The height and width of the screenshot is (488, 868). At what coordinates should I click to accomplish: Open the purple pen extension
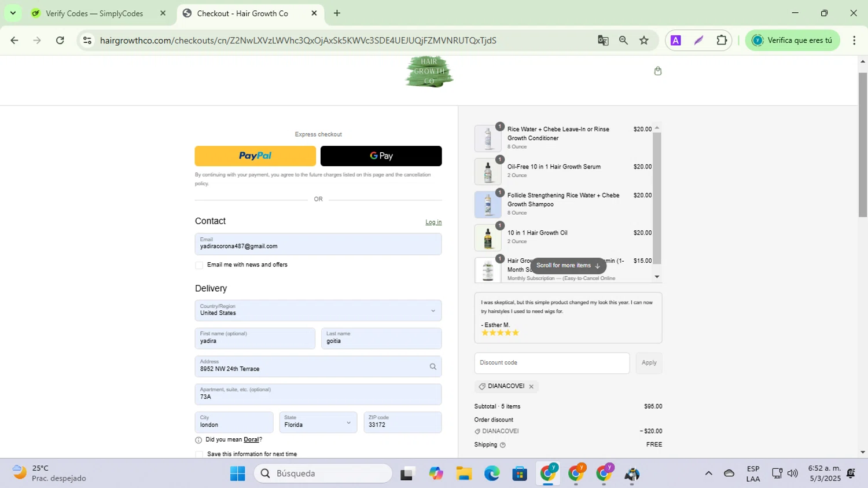coord(698,41)
